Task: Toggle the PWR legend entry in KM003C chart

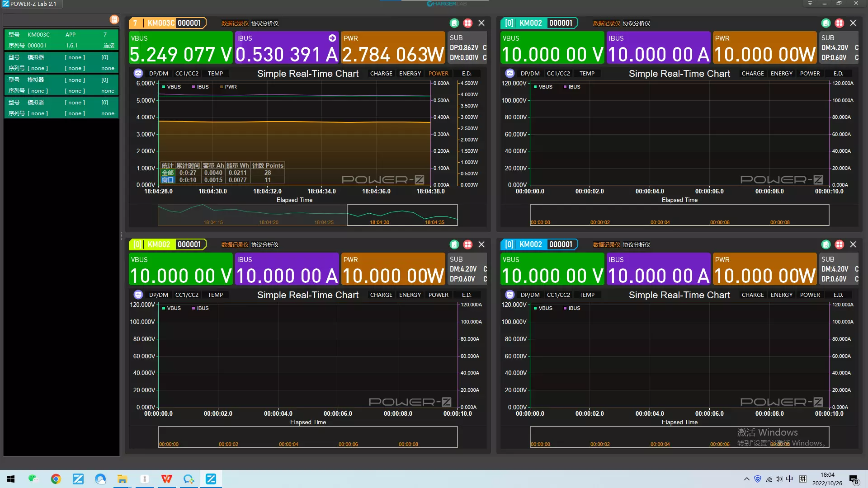Action: [x=229, y=87]
